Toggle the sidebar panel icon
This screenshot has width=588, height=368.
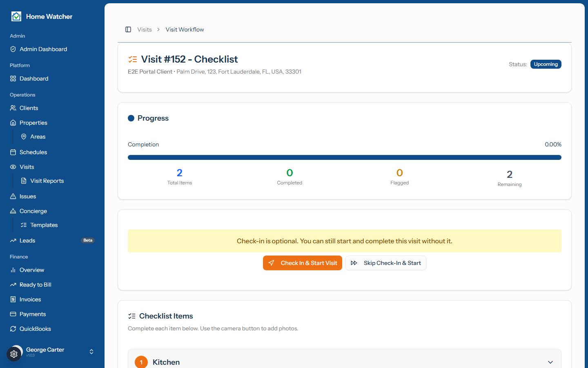(x=128, y=29)
